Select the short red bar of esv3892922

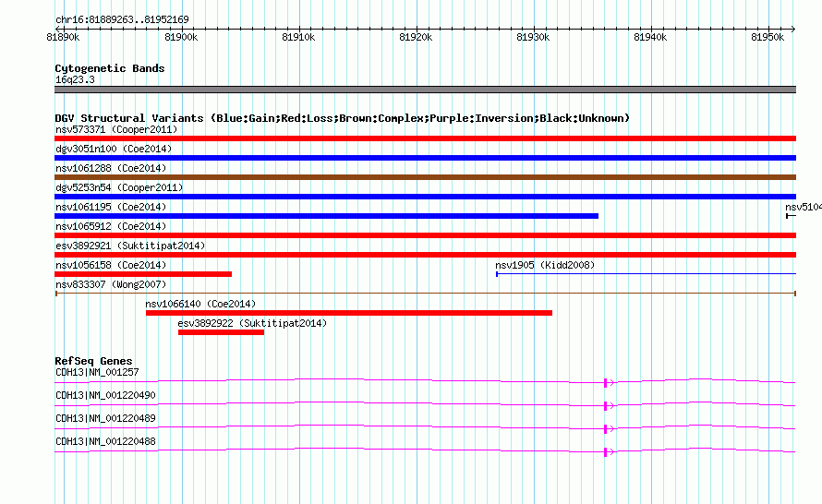pos(222,332)
